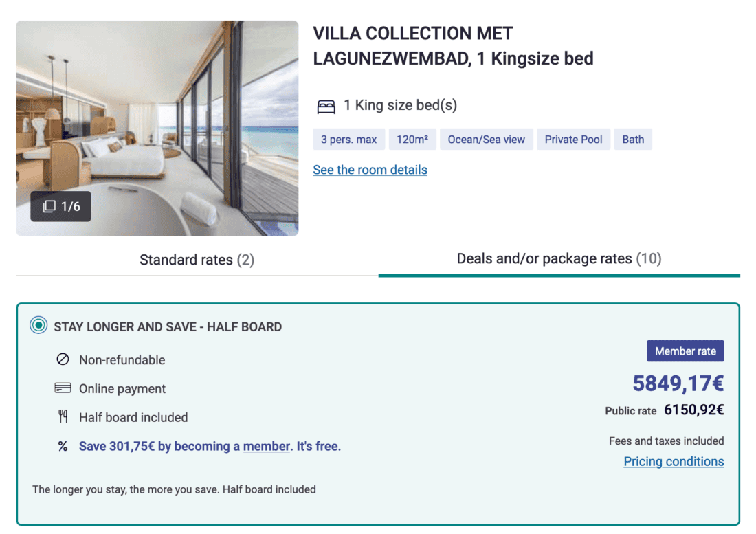Switch to the Standard rates tab
This screenshot has width=756, height=534.
[197, 260]
